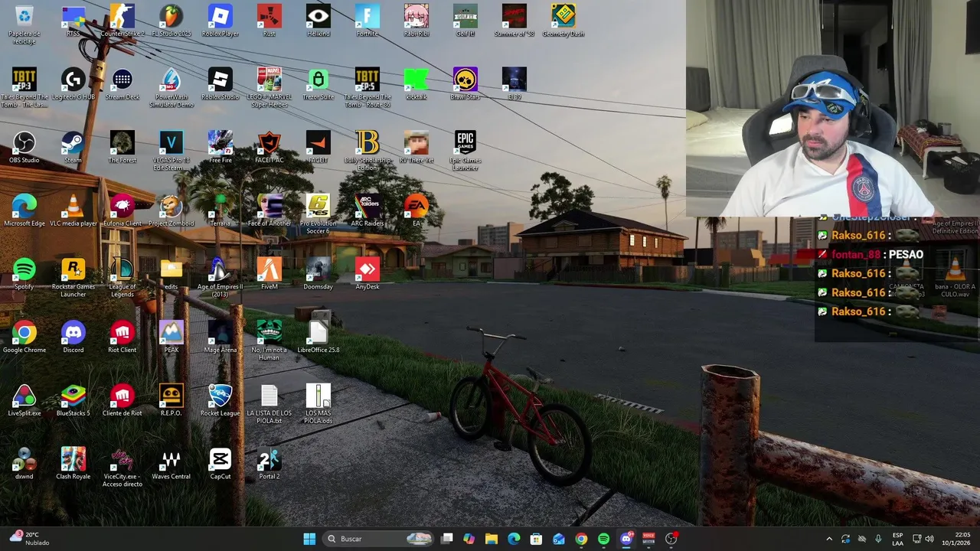
Task: Select the Free Fire desktop icon
Action: click(220, 147)
